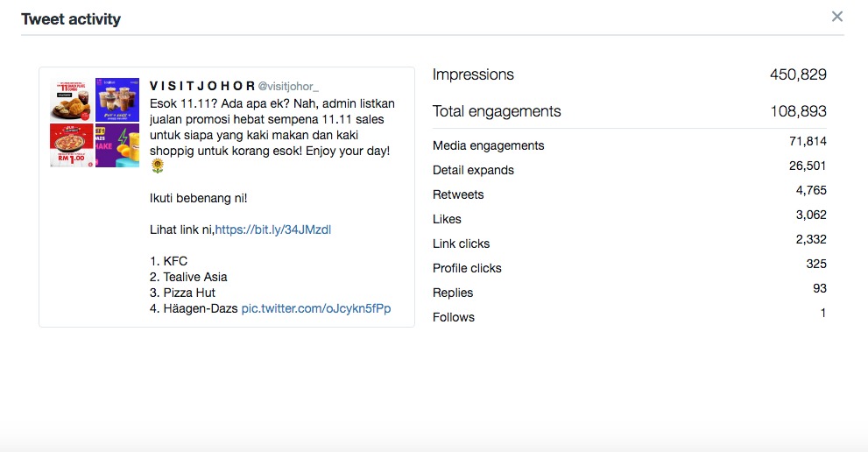The image size is (868, 452).
Task: Click the Retweets count 4,765
Action: (x=811, y=191)
